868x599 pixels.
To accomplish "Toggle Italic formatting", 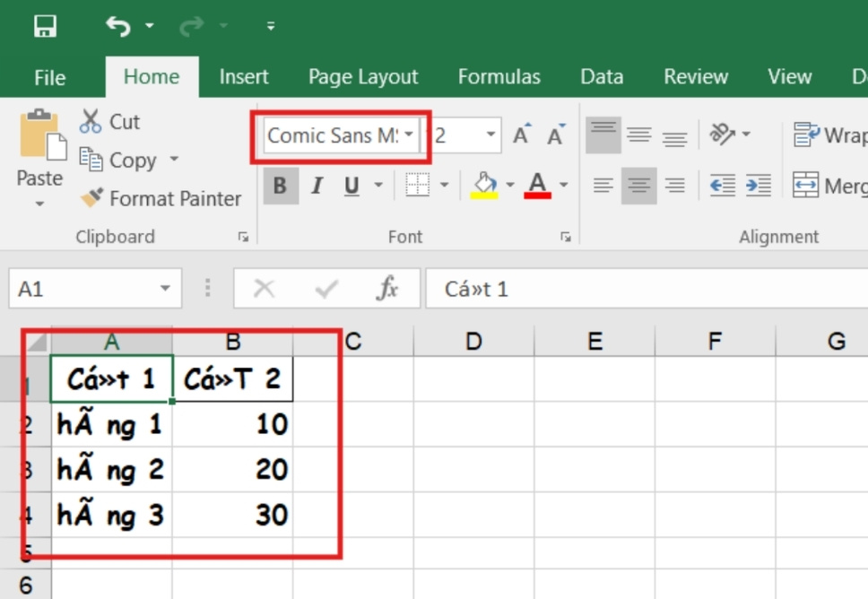I will point(316,186).
